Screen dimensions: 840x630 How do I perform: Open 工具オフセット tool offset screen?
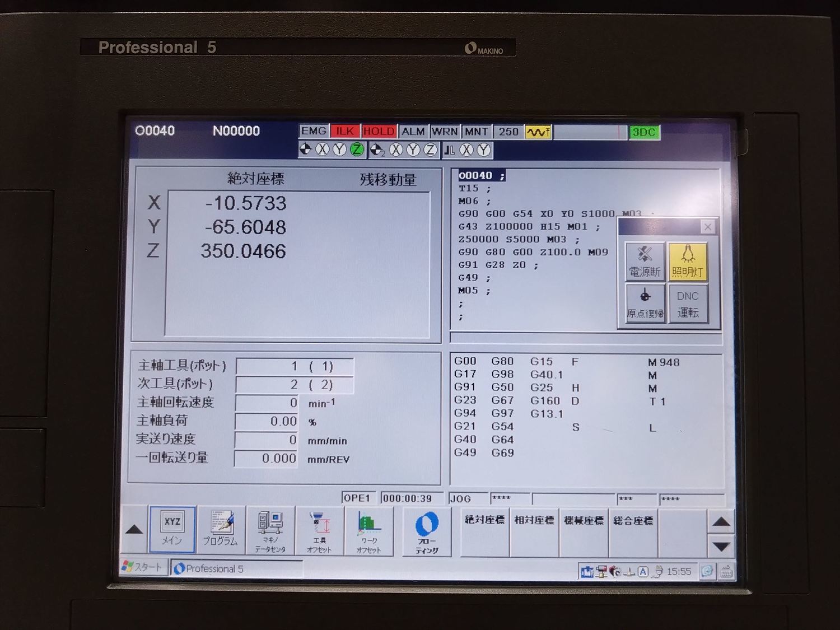tap(319, 531)
